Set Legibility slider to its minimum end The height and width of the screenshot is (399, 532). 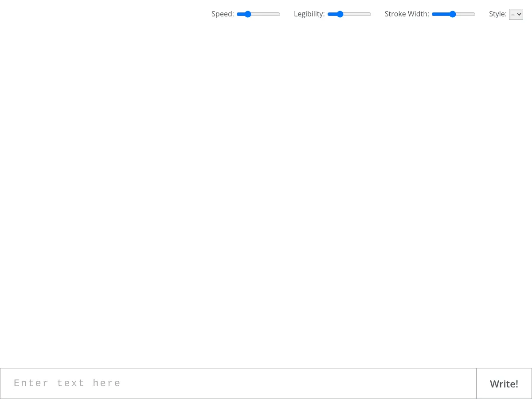(x=328, y=14)
